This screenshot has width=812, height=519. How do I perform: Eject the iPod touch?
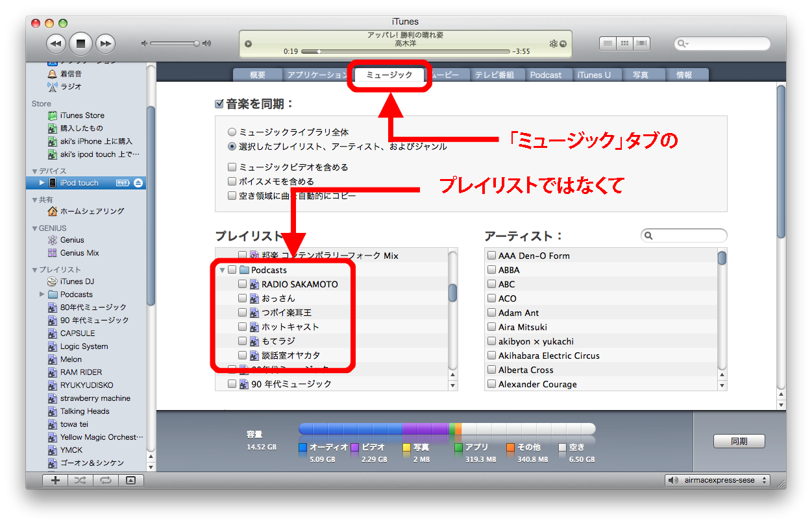pos(138,183)
